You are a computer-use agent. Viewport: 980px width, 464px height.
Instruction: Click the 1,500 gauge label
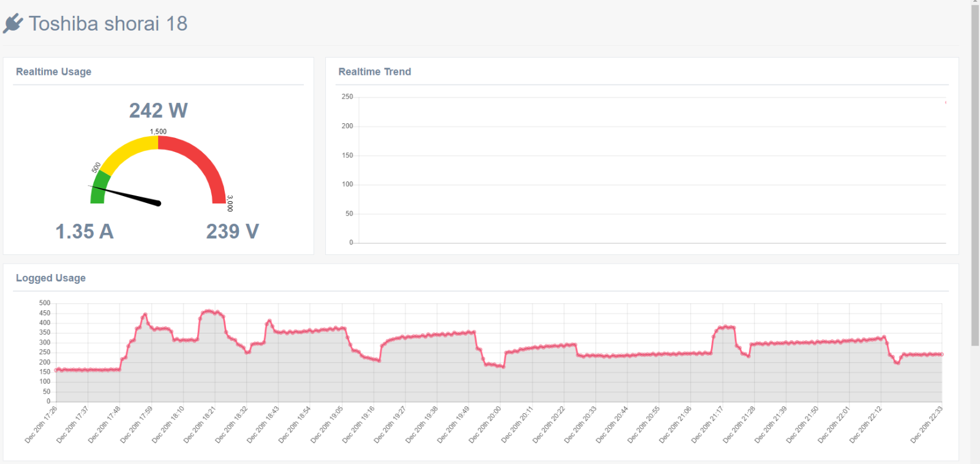click(x=158, y=132)
